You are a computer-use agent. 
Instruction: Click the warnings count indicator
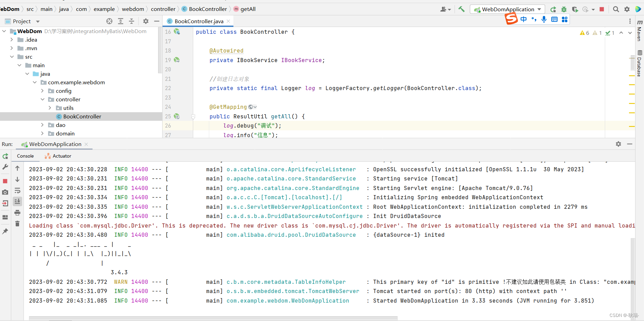click(585, 33)
